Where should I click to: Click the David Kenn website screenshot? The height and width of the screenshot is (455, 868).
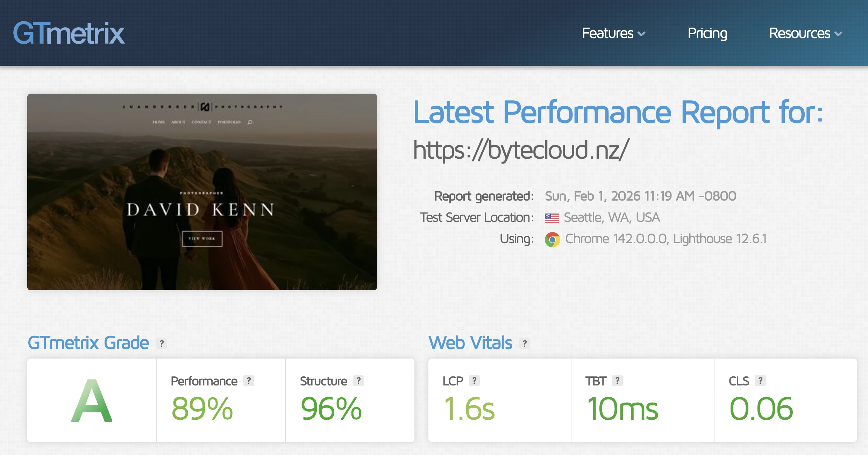coord(202,192)
